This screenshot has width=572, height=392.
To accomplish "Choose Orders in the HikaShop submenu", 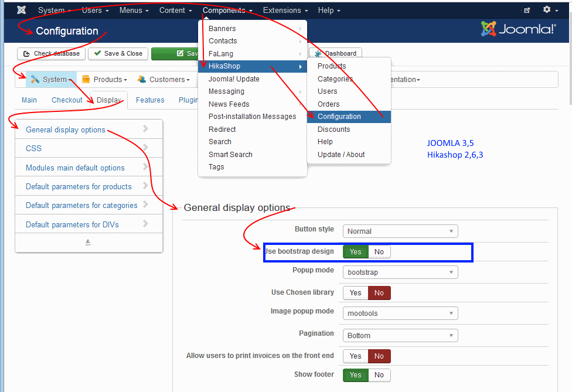I will tap(349, 104).
